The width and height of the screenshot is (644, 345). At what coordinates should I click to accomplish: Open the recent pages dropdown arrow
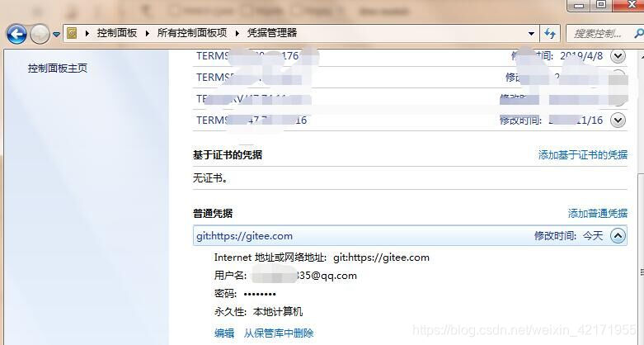56,34
